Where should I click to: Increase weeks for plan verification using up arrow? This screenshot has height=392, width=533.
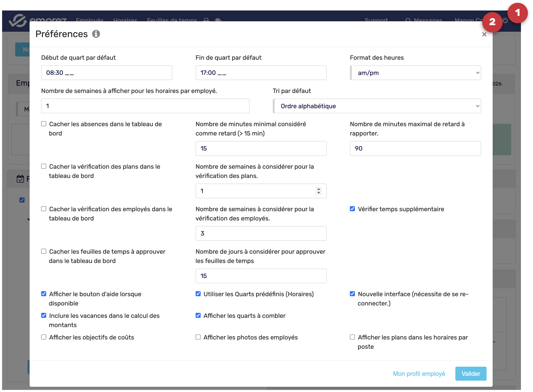coord(318,189)
